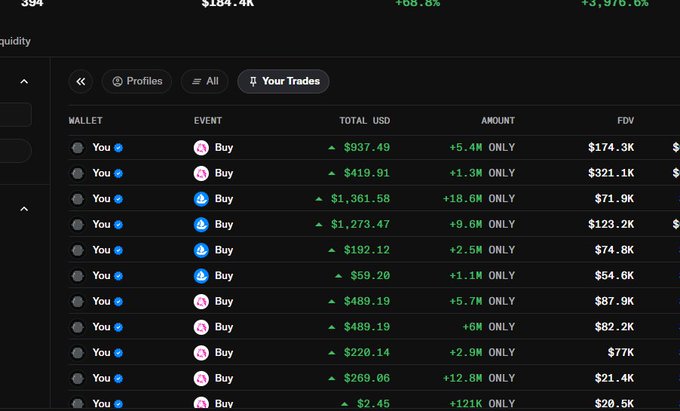Click the +12.8M ONLY amount
680x411 pixels.
click(479, 378)
